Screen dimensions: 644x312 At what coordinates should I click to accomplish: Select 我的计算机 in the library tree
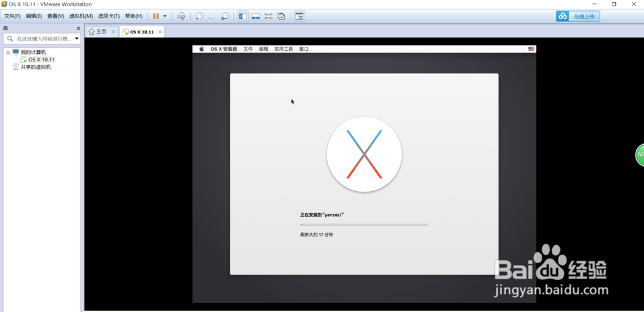33,52
